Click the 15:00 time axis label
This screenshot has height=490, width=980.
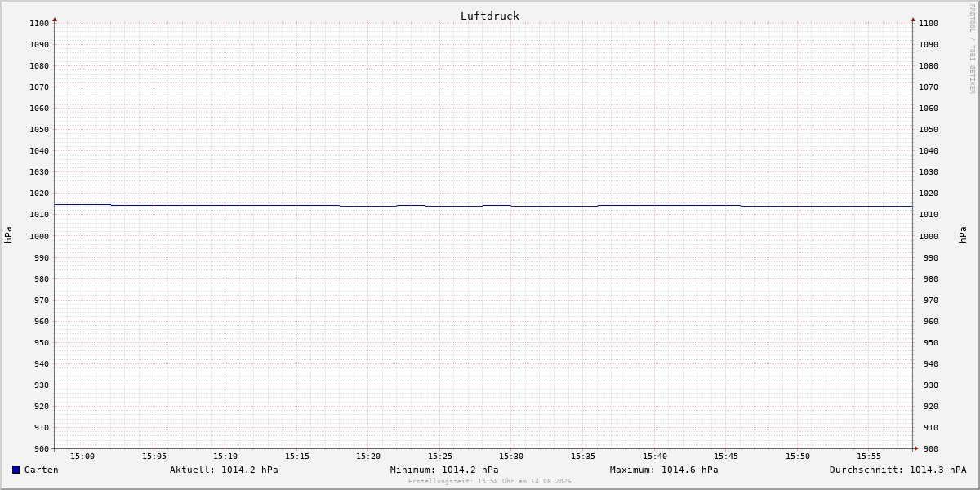[x=82, y=457]
